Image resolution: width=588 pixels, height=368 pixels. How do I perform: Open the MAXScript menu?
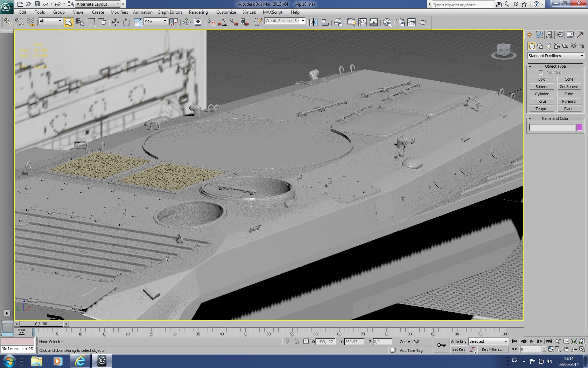coord(272,12)
